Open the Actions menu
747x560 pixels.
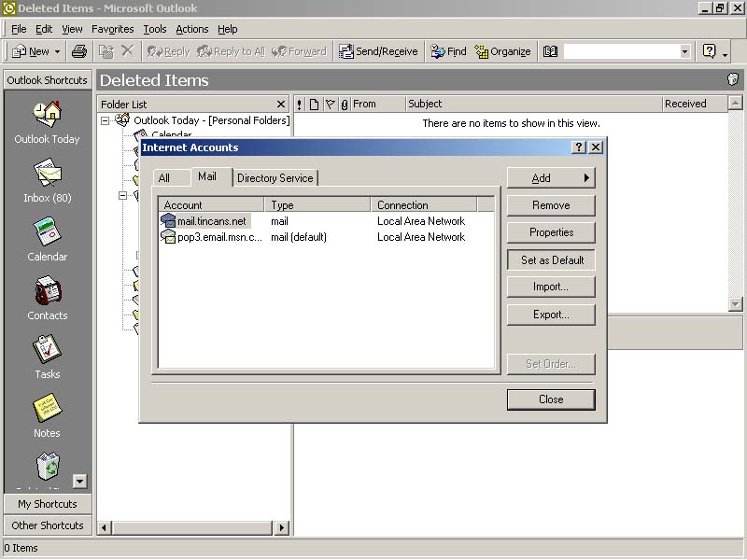click(192, 29)
